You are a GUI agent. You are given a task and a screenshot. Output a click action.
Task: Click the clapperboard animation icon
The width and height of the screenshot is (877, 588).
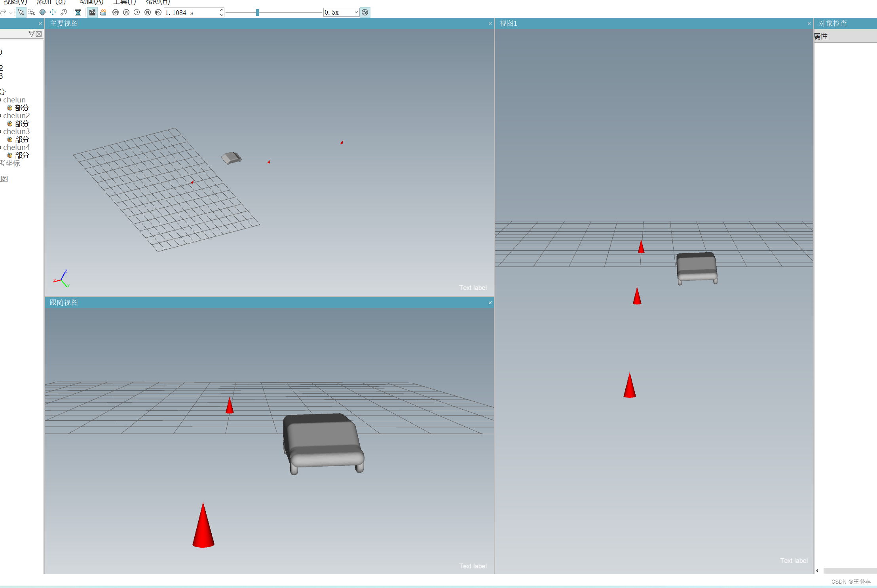[92, 12]
